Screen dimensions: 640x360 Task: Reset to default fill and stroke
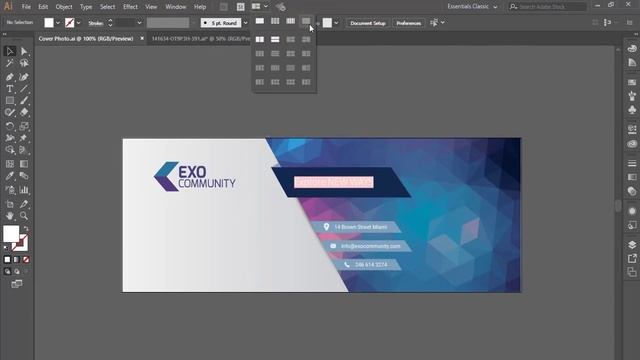(x=6, y=247)
